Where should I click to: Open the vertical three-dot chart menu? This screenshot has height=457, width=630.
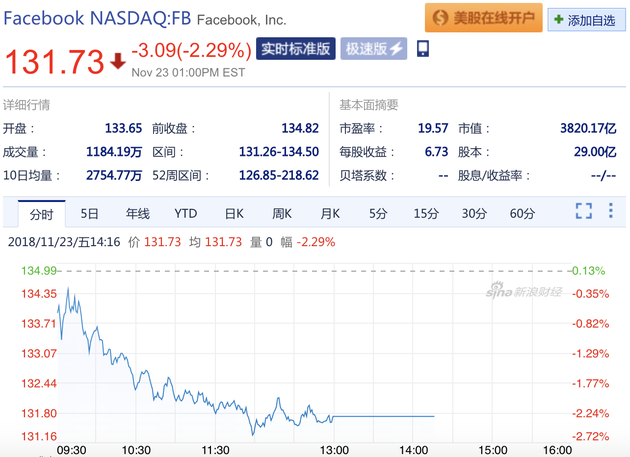coord(611,211)
